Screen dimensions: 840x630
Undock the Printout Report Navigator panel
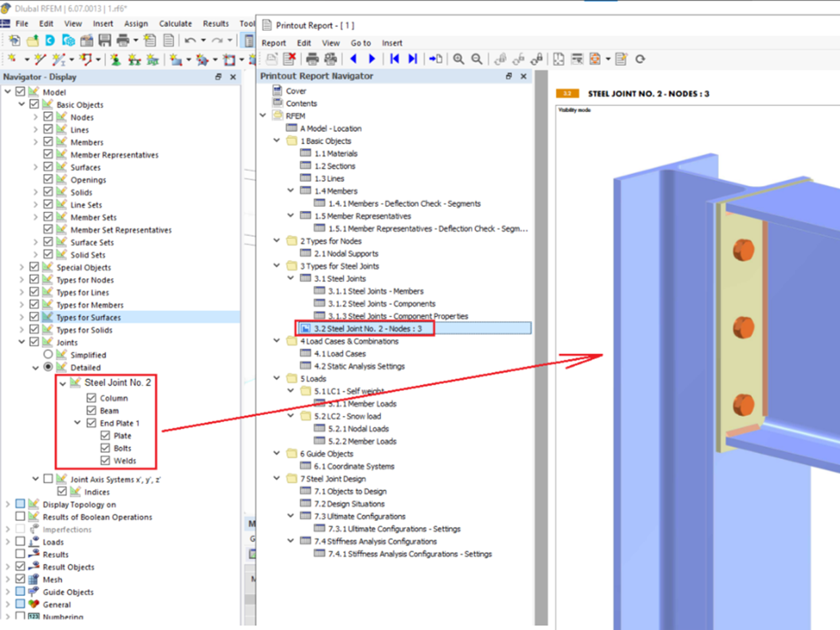pyautogui.click(x=509, y=76)
